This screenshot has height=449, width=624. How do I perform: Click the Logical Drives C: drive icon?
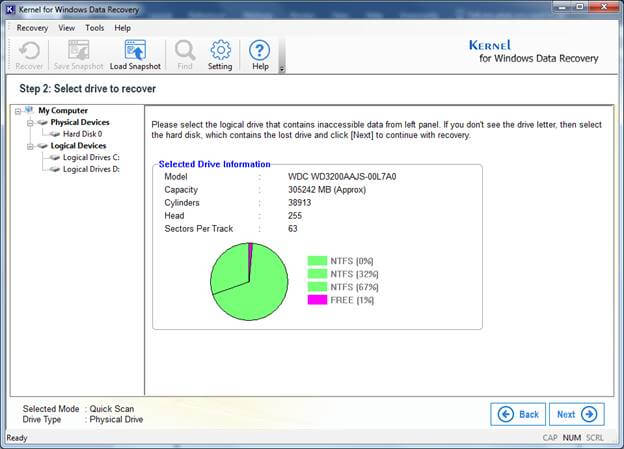(55, 158)
